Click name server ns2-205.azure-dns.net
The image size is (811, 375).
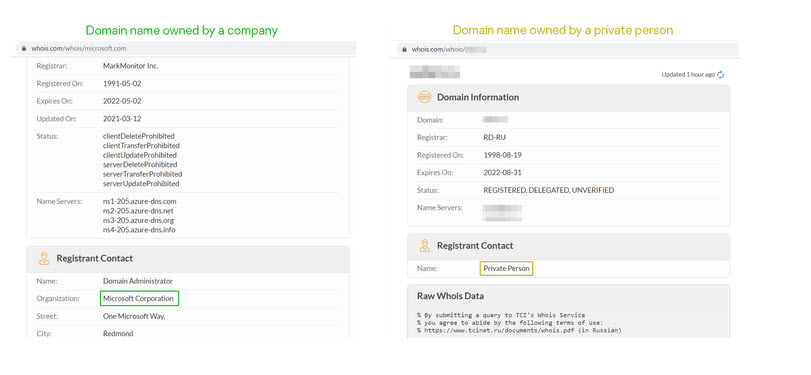pos(138,211)
